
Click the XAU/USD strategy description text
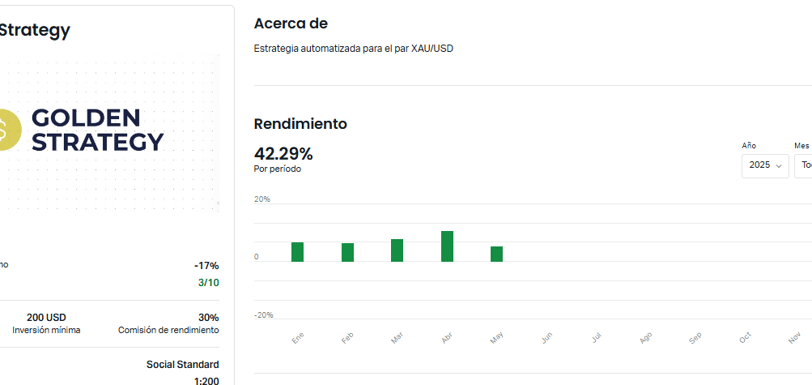click(354, 49)
